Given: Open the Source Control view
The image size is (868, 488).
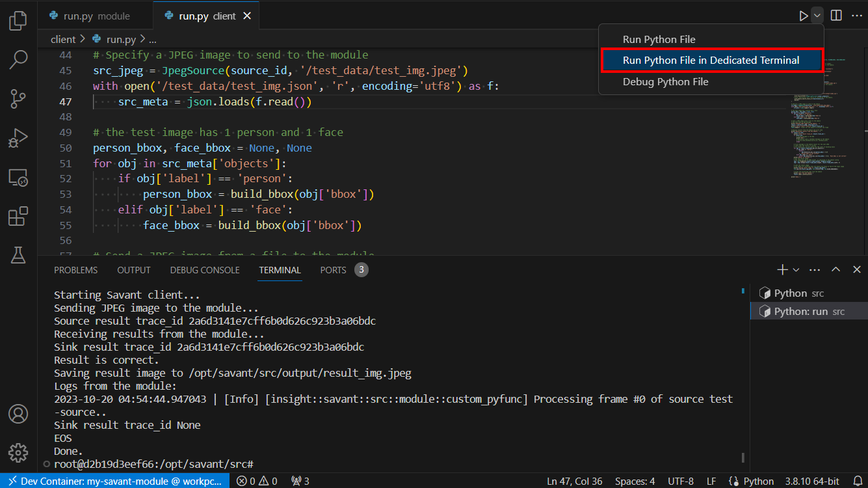Looking at the screenshot, I should [18, 99].
